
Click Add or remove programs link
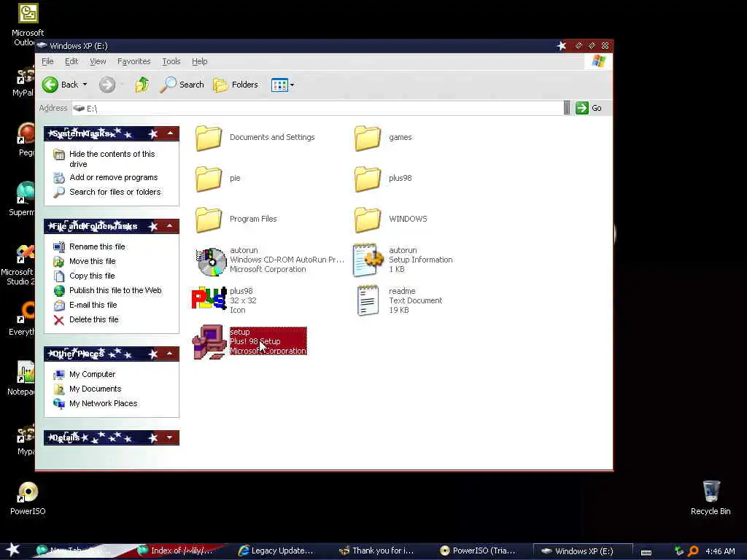click(113, 177)
